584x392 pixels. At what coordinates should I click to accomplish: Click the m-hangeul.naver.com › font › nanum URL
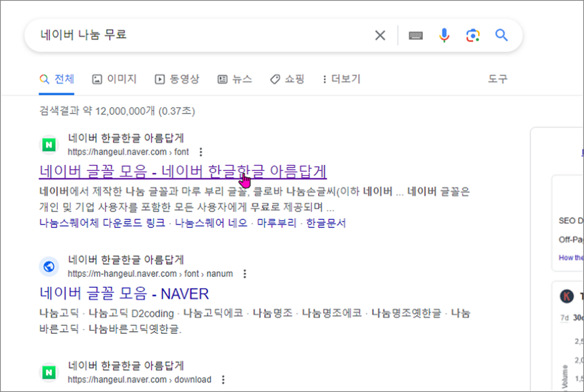[x=150, y=273]
